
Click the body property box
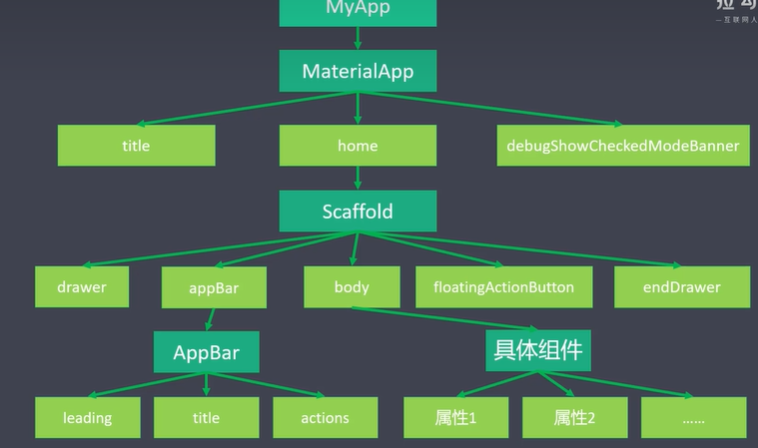(351, 287)
